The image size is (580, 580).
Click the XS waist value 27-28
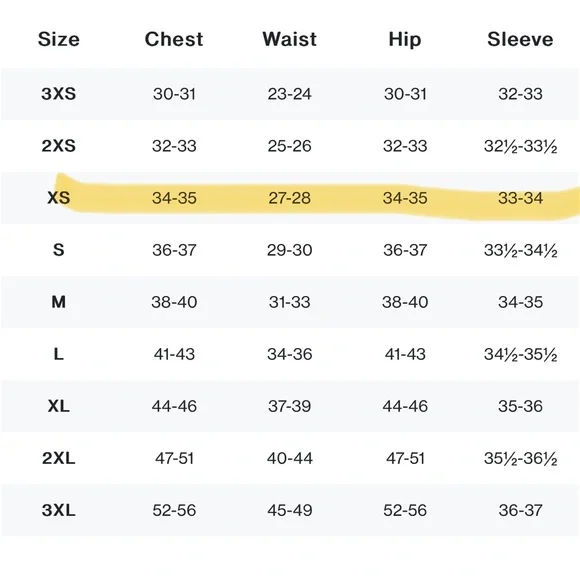pos(289,198)
